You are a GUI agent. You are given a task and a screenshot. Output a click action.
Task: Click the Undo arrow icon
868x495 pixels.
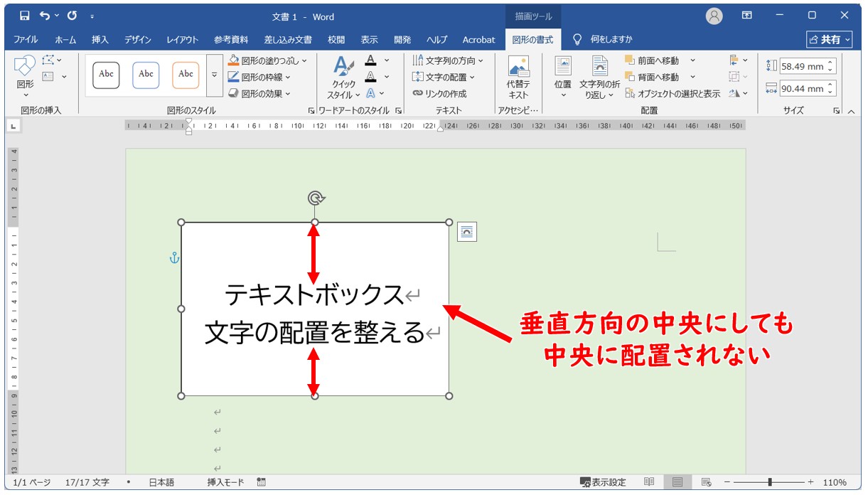(45, 15)
